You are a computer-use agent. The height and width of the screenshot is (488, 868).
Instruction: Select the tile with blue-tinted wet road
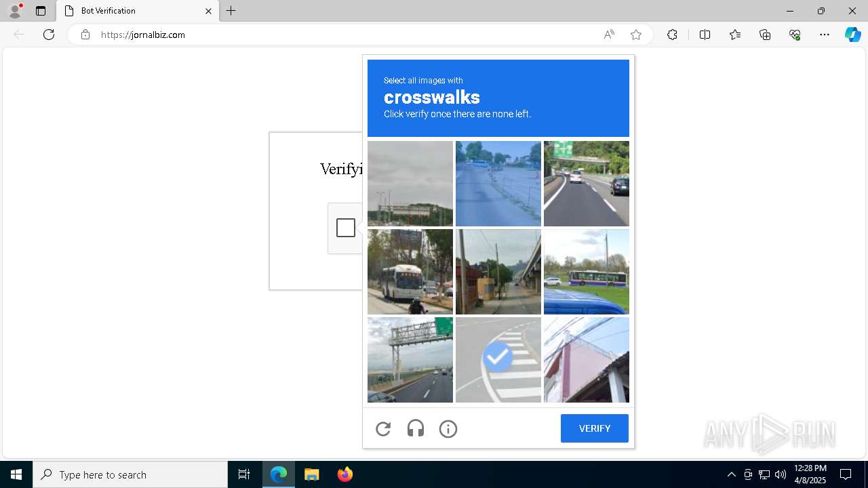coord(498,184)
